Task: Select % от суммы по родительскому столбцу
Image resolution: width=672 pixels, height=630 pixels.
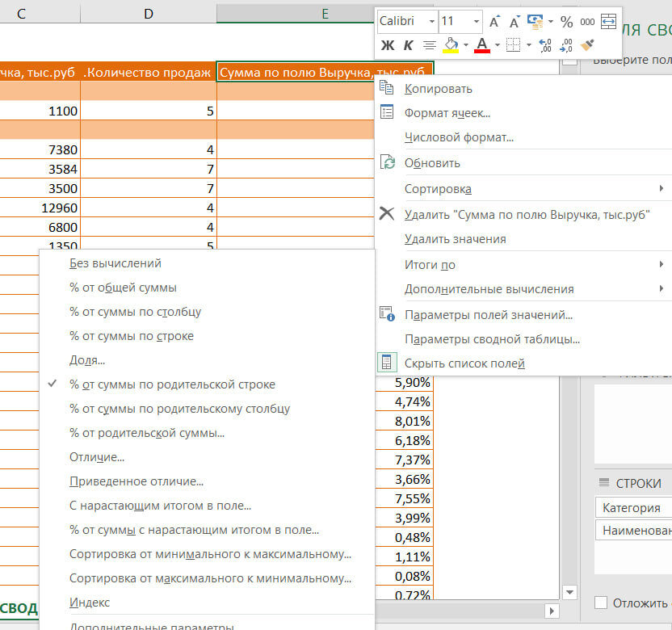Action: [x=179, y=409]
